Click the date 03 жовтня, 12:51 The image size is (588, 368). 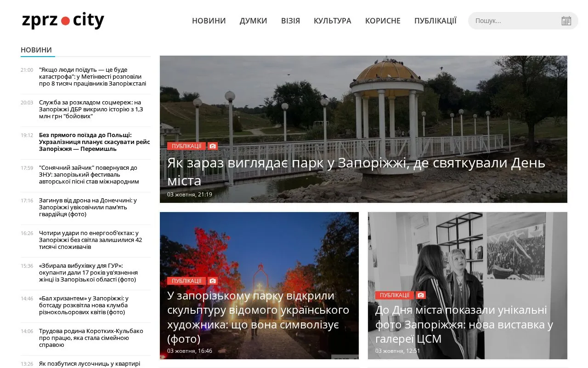coord(398,351)
